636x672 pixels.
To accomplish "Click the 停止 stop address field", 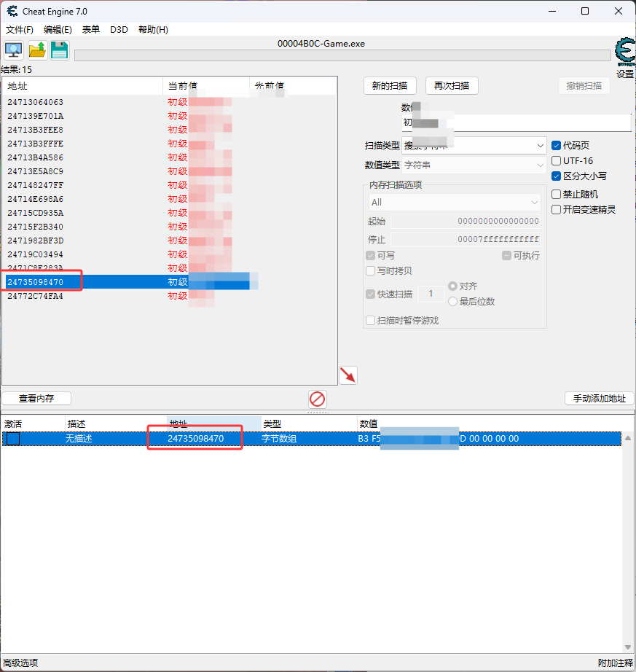I will [x=465, y=239].
